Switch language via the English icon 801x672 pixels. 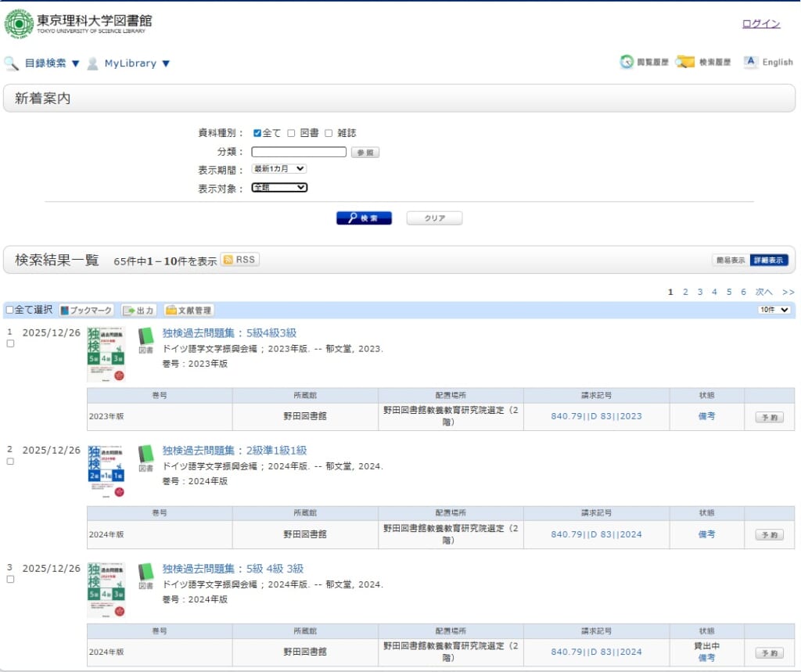coord(751,63)
